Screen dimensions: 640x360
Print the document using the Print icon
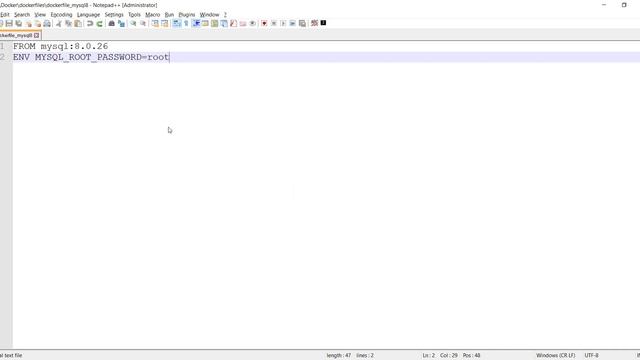coord(47,24)
